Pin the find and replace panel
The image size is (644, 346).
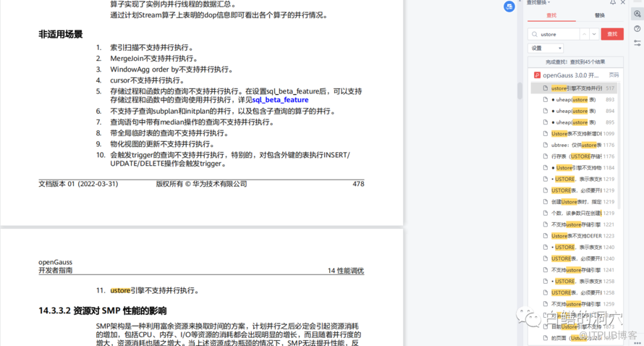[612, 2]
